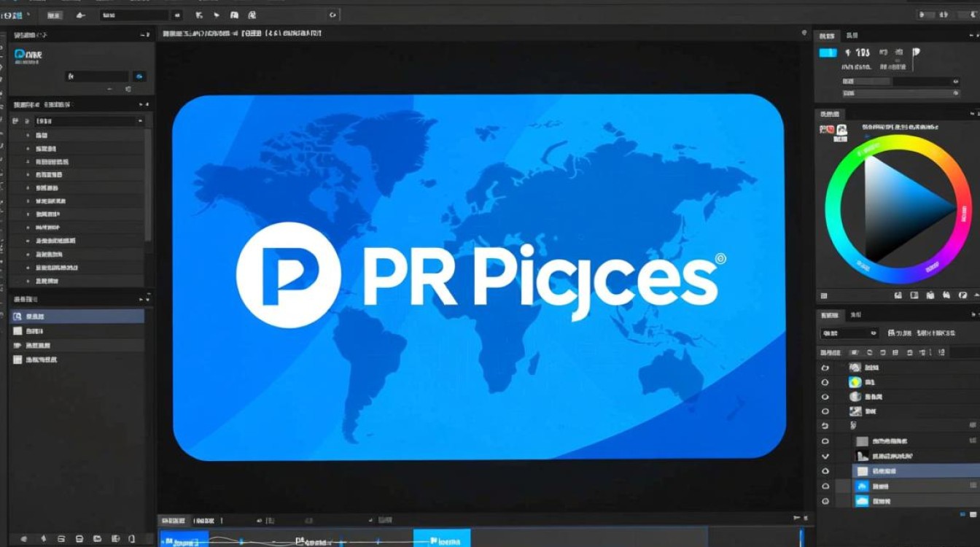Expand the layer group with the curved arrow icon

click(825, 426)
